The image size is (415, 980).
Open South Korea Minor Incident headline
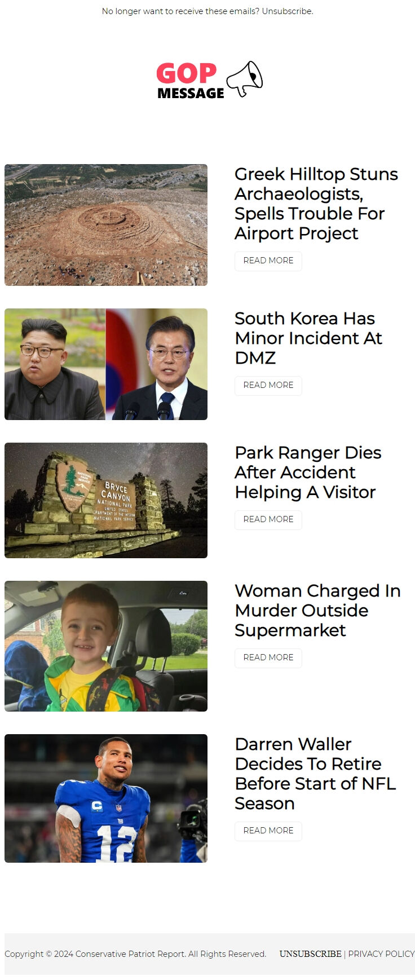pyautogui.click(x=308, y=338)
